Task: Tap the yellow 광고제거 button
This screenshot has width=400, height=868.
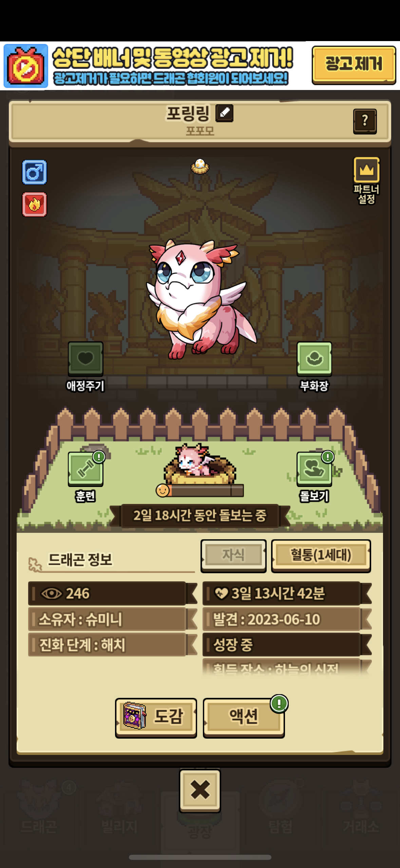Action: [354, 65]
